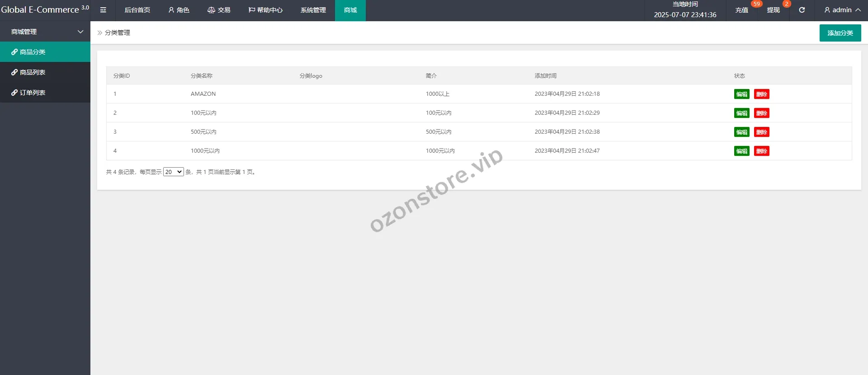Open the 系统管理 menu
The width and height of the screenshot is (868, 375).
coord(313,10)
